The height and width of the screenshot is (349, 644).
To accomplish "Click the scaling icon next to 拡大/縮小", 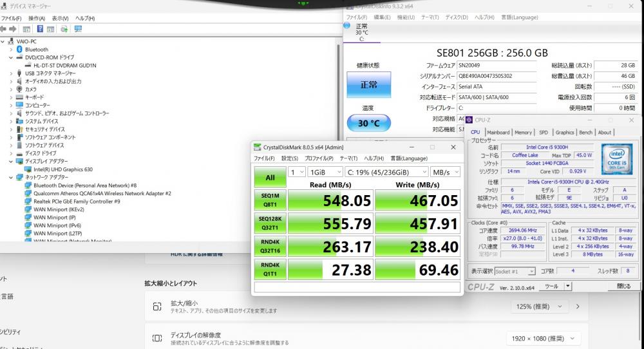I will [x=157, y=307].
